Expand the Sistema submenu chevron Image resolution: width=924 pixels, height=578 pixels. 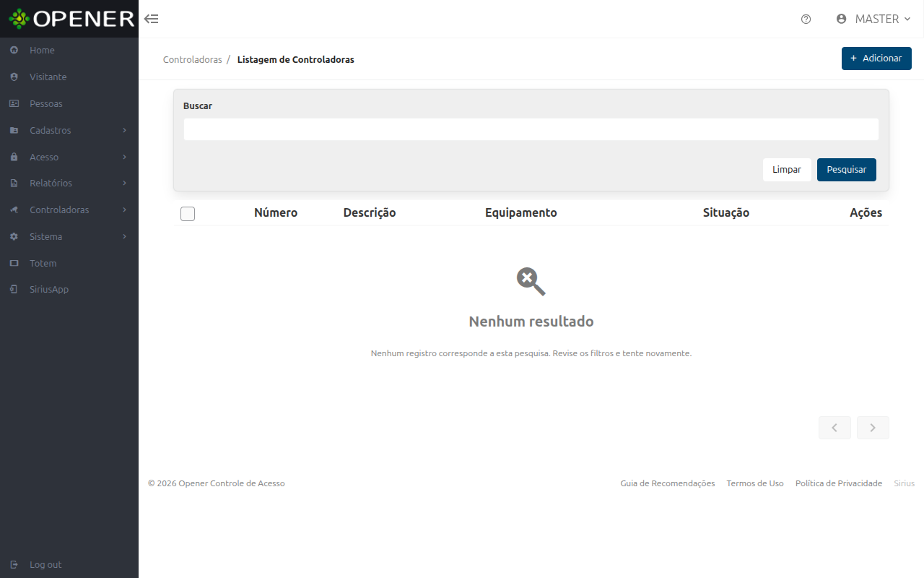click(x=125, y=237)
